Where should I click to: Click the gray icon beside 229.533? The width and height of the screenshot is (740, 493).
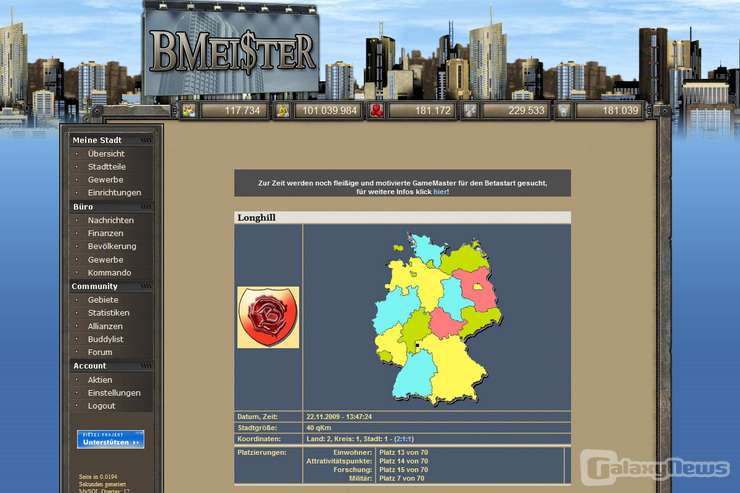(x=470, y=111)
